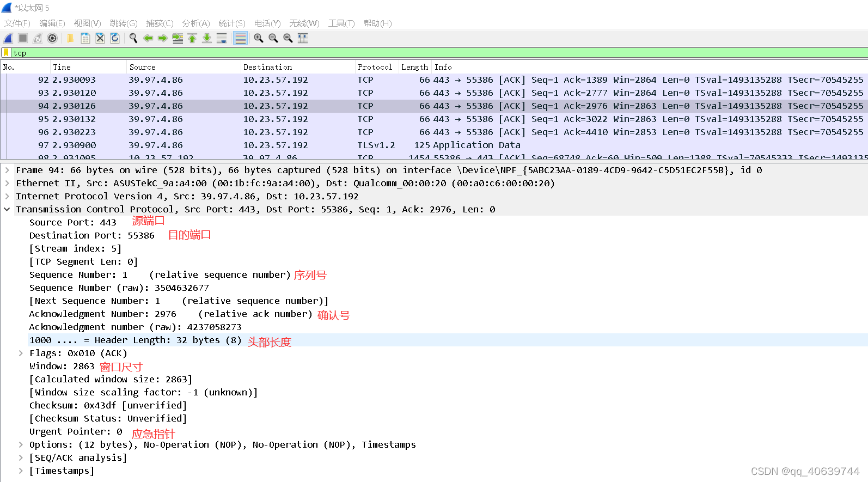Close this capture file
This screenshot has width=868, height=482.
tap(100, 38)
